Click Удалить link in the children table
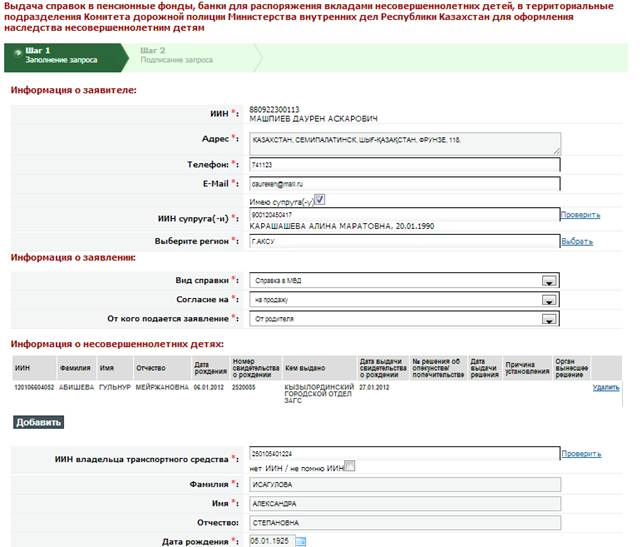Image resolution: width=642 pixels, height=547 pixels. click(x=606, y=386)
